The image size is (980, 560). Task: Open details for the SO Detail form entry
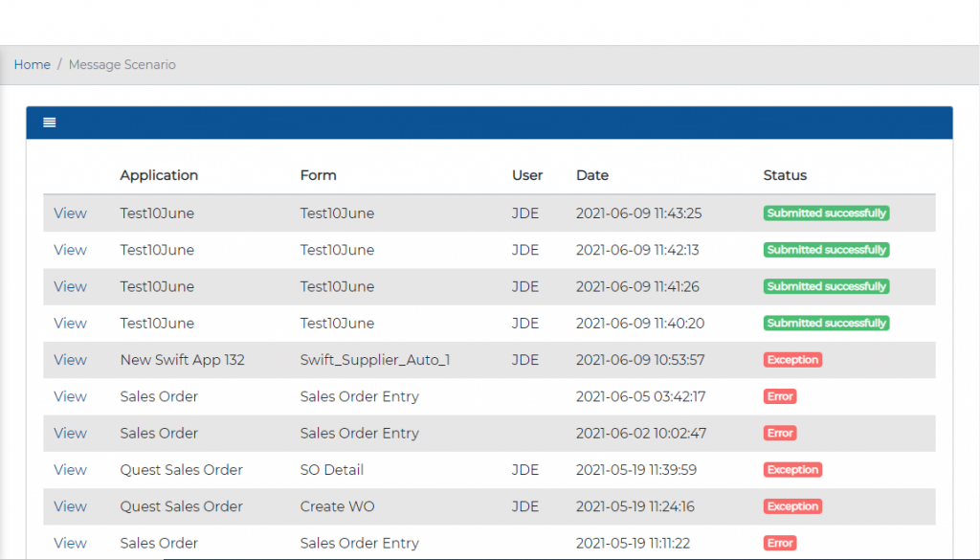pos(70,469)
